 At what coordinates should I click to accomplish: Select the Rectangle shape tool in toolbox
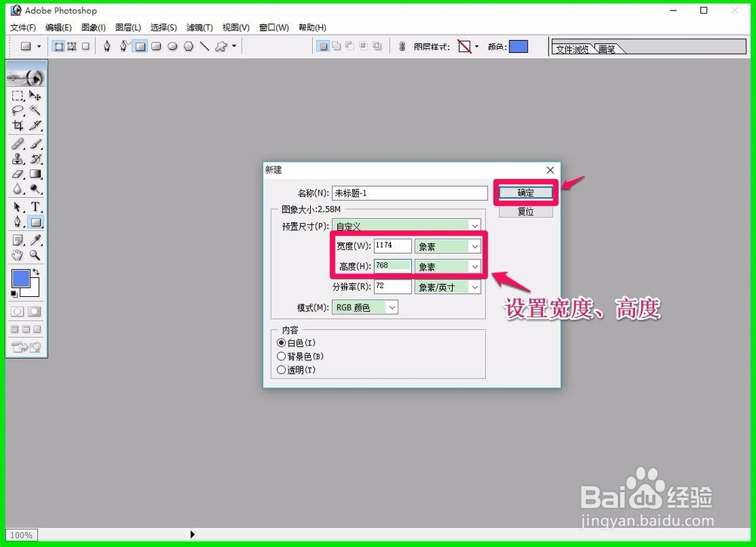36,221
